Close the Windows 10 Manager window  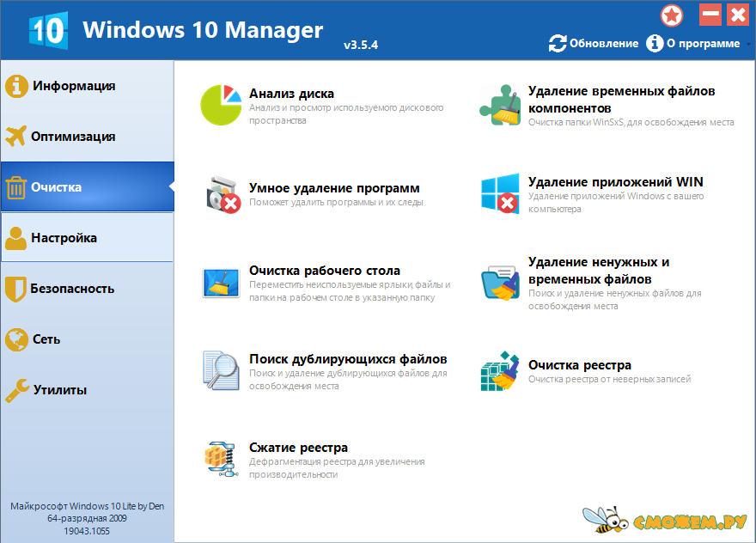click(x=738, y=15)
